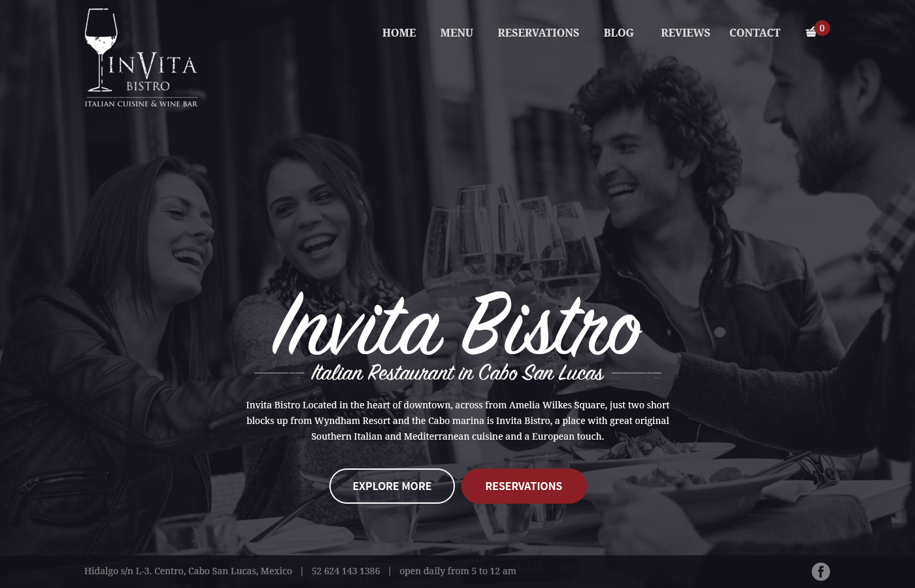Viewport: 915px width, 588px height.
Task: Click the Hidalgo s/n address text
Action: (188, 571)
